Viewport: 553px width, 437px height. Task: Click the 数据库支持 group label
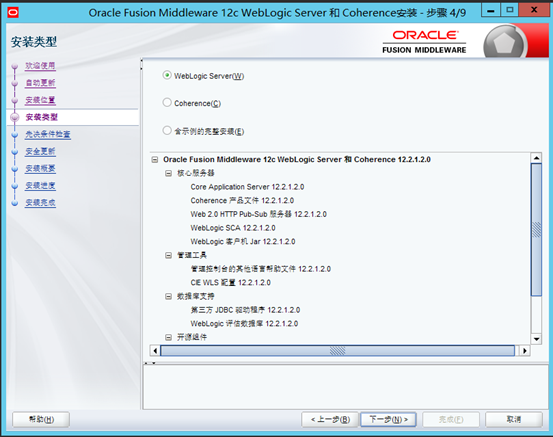195,296
